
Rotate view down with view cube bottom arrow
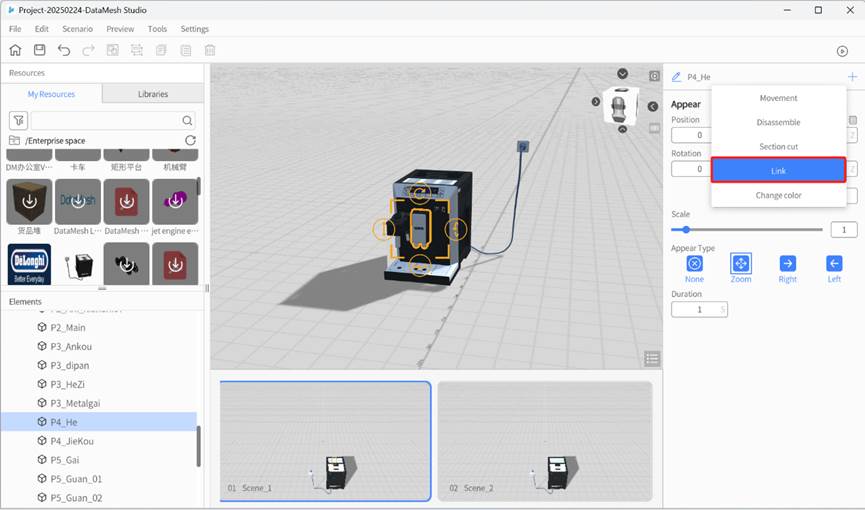pos(622,129)
